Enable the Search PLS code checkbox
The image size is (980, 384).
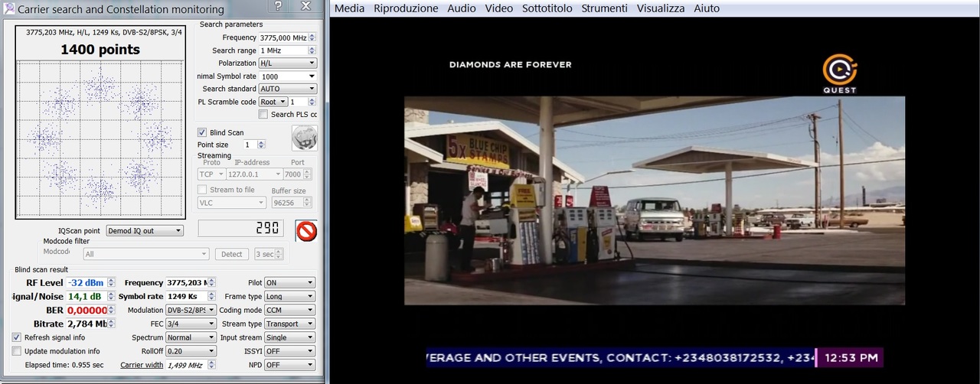click(x=263, y=115)
